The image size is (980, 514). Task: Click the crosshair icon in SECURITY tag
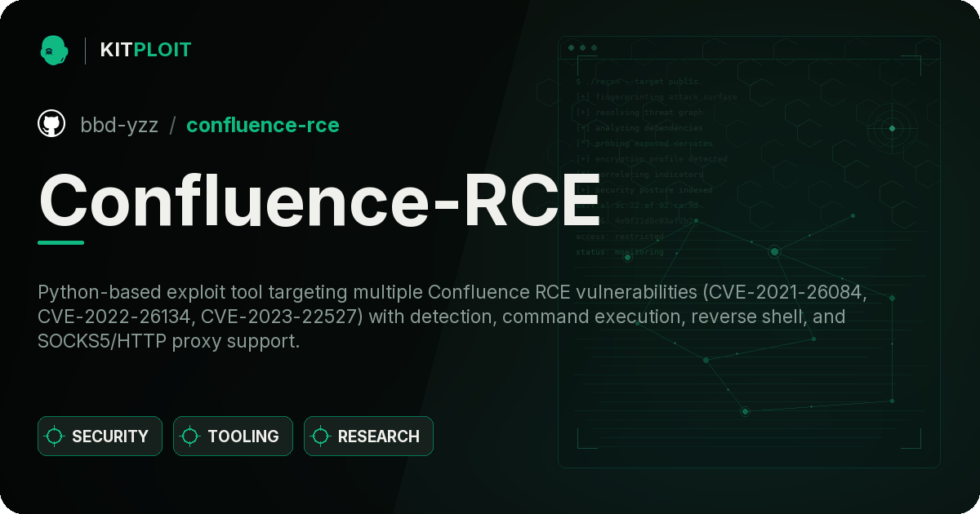(55, 436)
